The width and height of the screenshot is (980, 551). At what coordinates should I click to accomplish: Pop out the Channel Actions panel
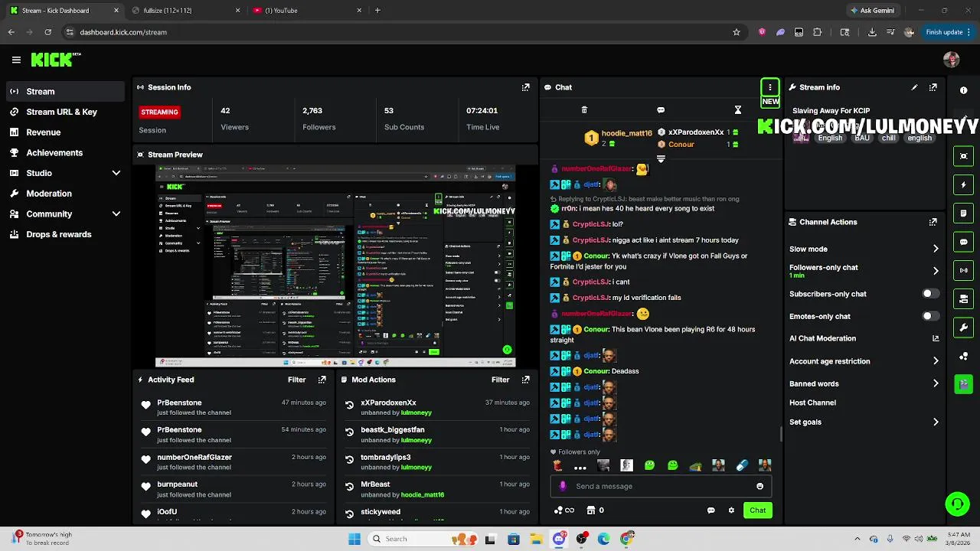pos(933,222)
